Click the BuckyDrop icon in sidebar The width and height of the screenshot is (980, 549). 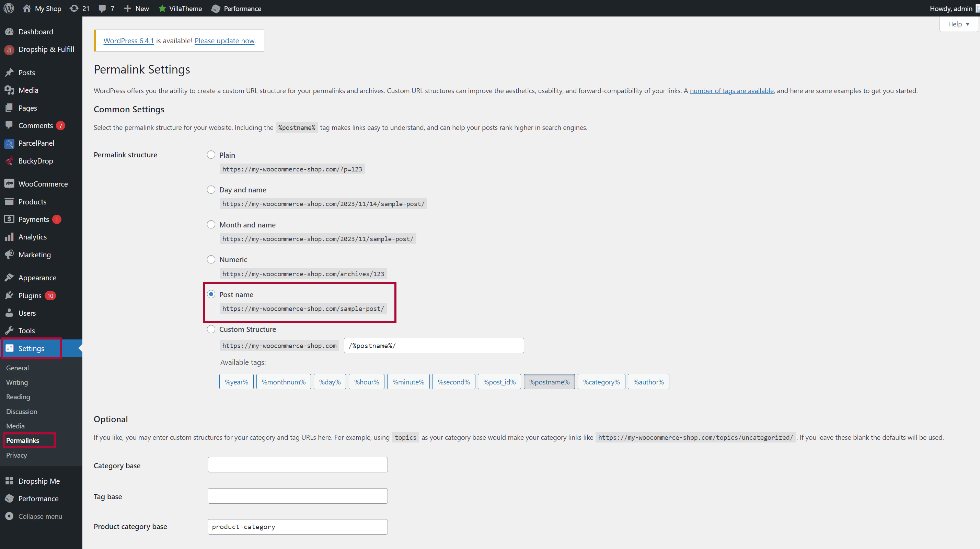(9, 161)
